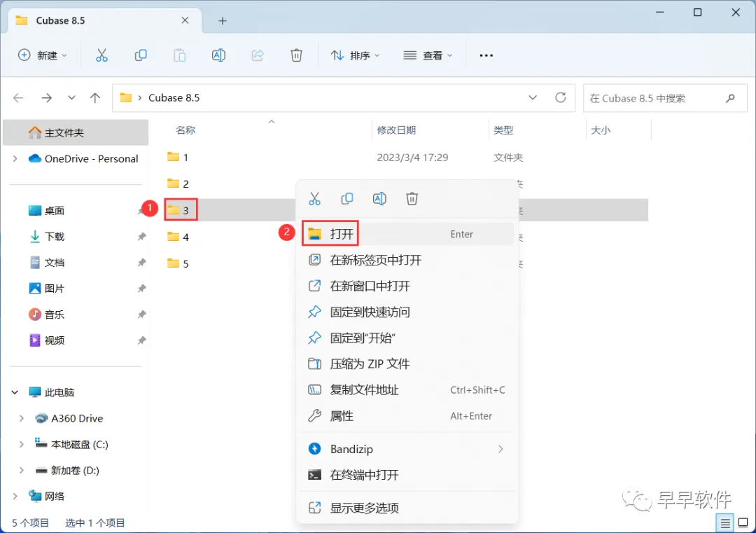756x533 pixels.
Task: Click the Paste icon in the toolbar
Action: pos(179,55)
